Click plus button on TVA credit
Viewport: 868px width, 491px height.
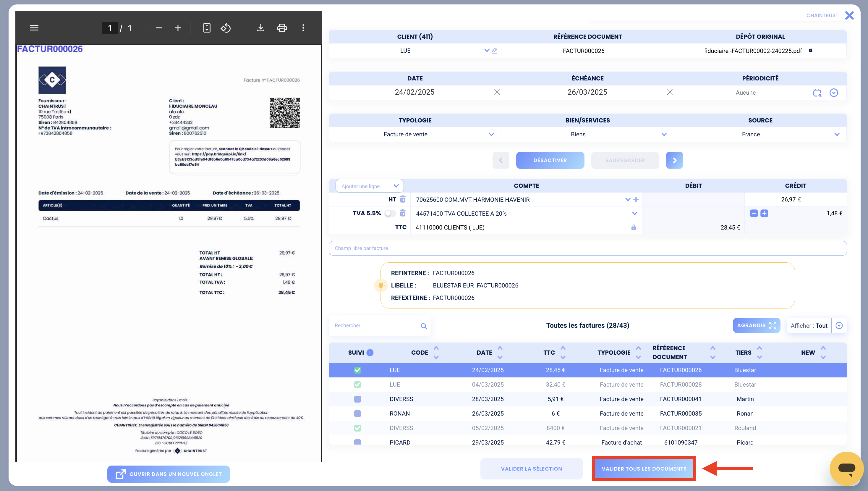(x=764, y=213)
